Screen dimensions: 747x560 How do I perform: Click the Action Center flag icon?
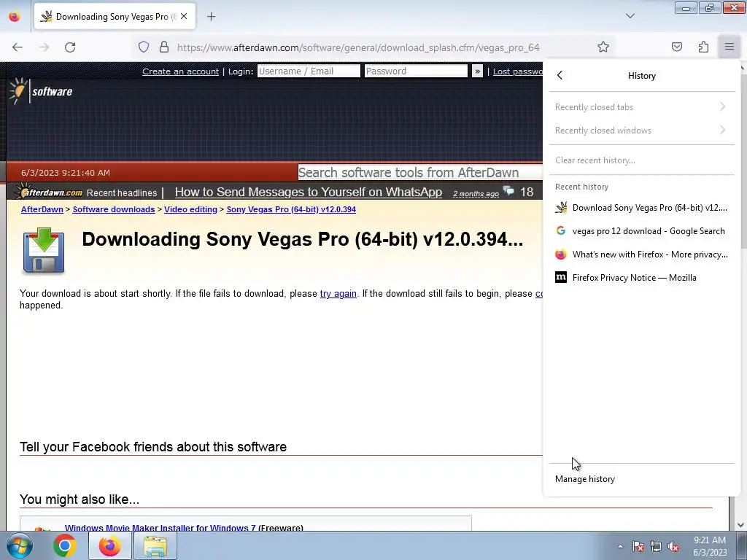[x=638, y=546]
